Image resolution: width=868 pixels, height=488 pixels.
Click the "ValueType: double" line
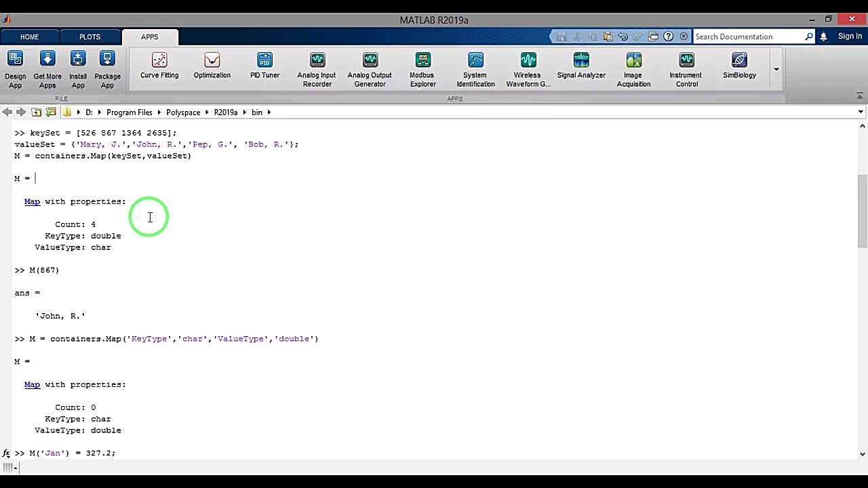coord(78,430)
